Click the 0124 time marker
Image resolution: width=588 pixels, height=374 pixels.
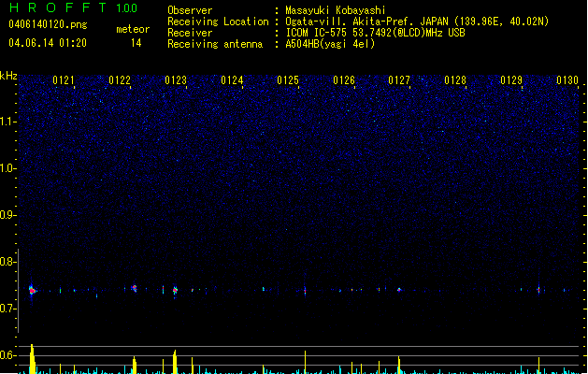point(232,80)
